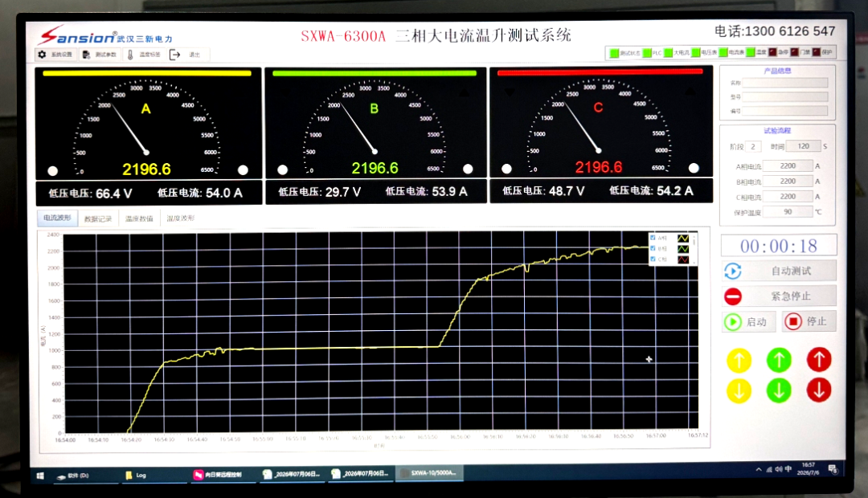Click the green down arrow for phase B

click(x=779, y=390)
